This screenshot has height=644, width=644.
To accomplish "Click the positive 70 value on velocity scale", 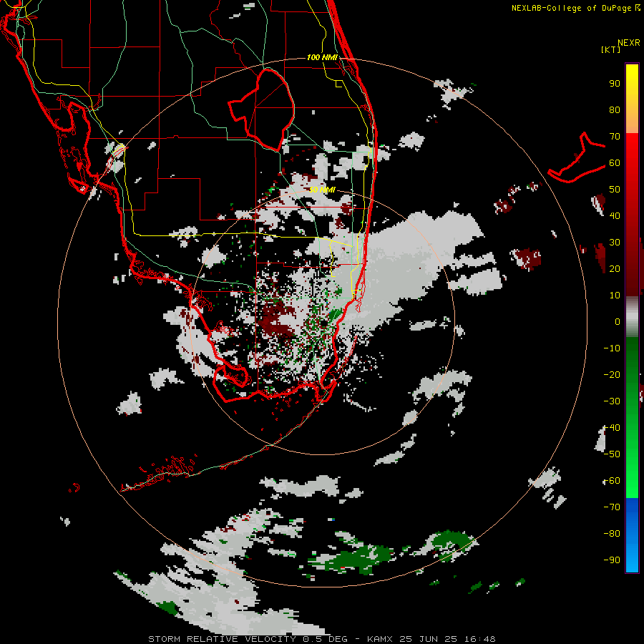I will click(x=615, y=137).
